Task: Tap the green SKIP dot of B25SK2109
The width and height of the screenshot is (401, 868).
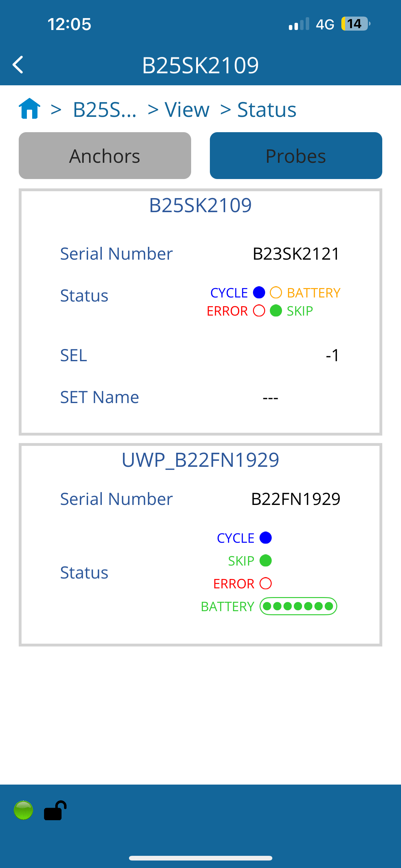Action: tap(276, 311)
